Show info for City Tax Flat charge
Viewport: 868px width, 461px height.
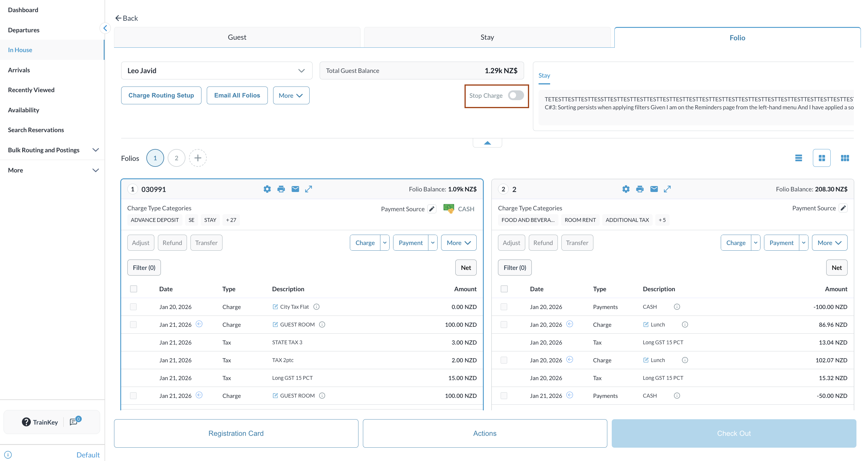click(316, 307)
